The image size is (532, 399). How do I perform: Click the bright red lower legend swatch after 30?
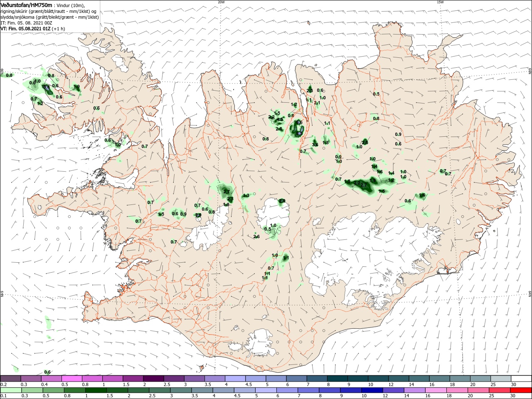(521, 390)
